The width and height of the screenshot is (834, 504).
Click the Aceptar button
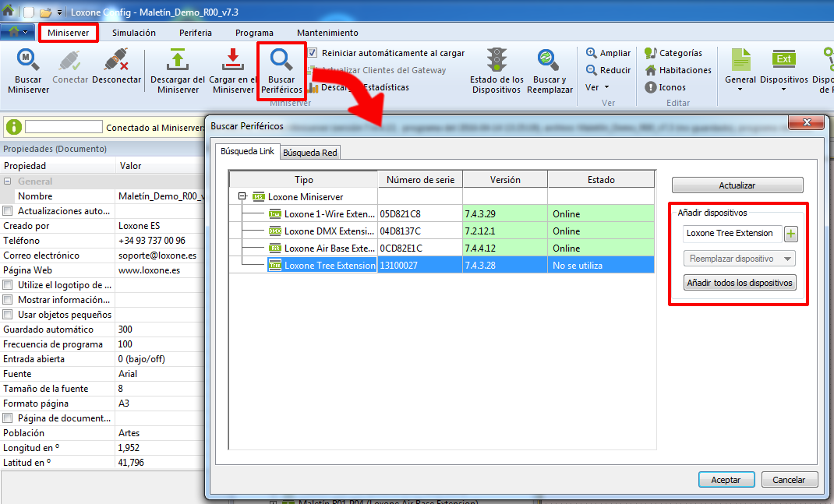click(x=726, y=480)
